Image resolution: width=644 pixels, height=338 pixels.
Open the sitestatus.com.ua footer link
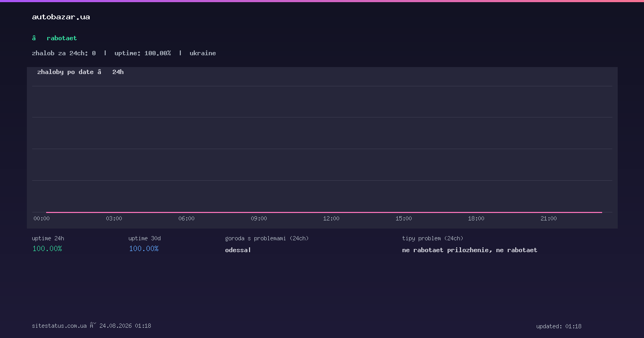pyautogui.click(x=59, y=326)
